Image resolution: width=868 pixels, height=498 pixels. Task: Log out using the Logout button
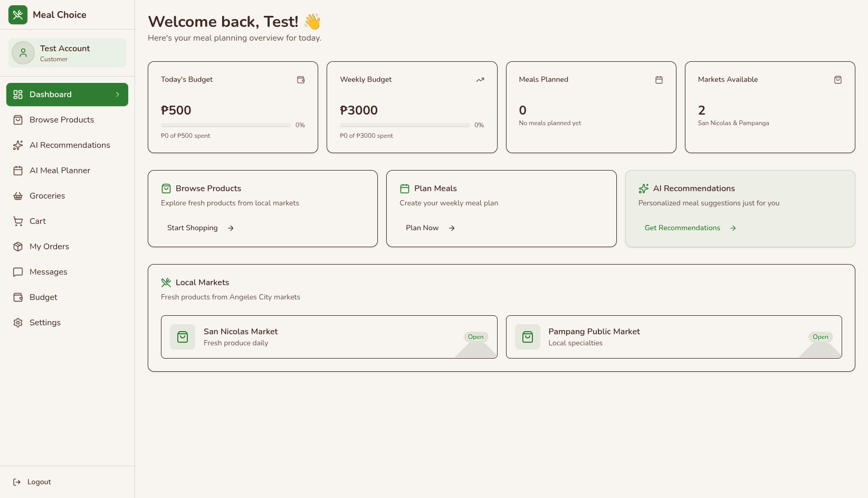pyautogui.click(x=32, y=482)
